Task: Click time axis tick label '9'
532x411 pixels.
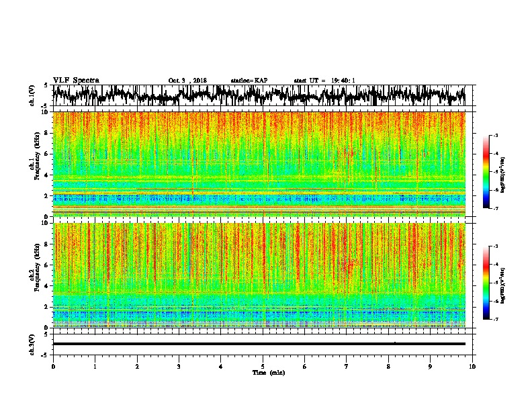Action: click(x=430, y=367)
